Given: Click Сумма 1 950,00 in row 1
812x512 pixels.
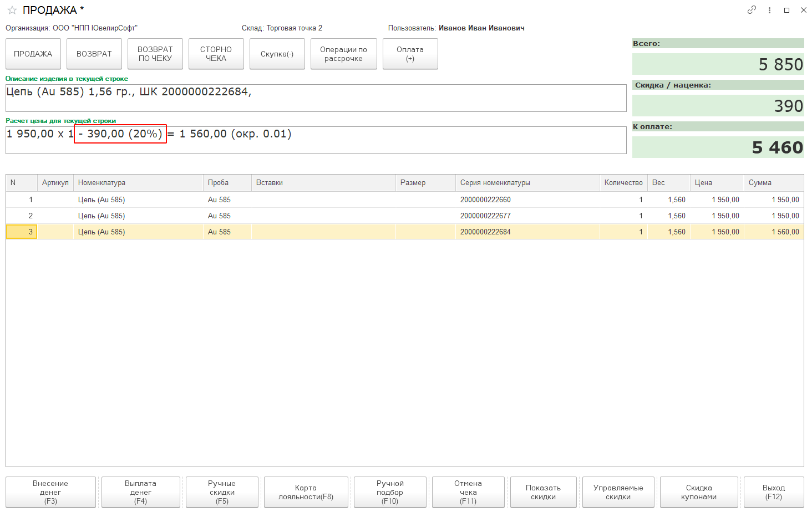Looking at the screenshot, I should [774, 200].
